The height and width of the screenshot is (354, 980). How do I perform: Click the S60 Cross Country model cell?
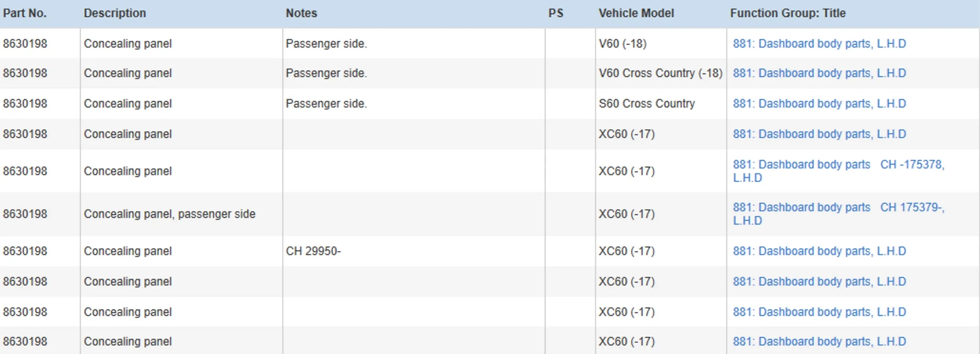coord(646,104)
